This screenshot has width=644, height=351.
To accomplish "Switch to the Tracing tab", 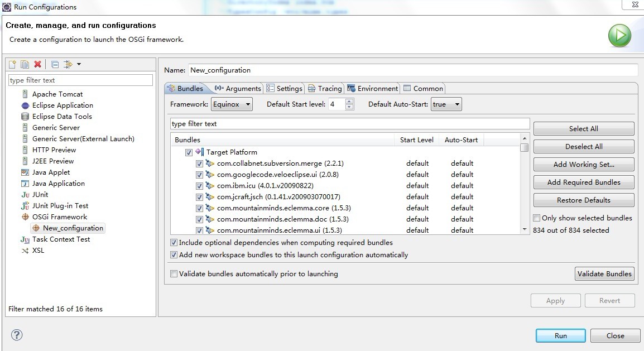I will [x=325, y=88].
